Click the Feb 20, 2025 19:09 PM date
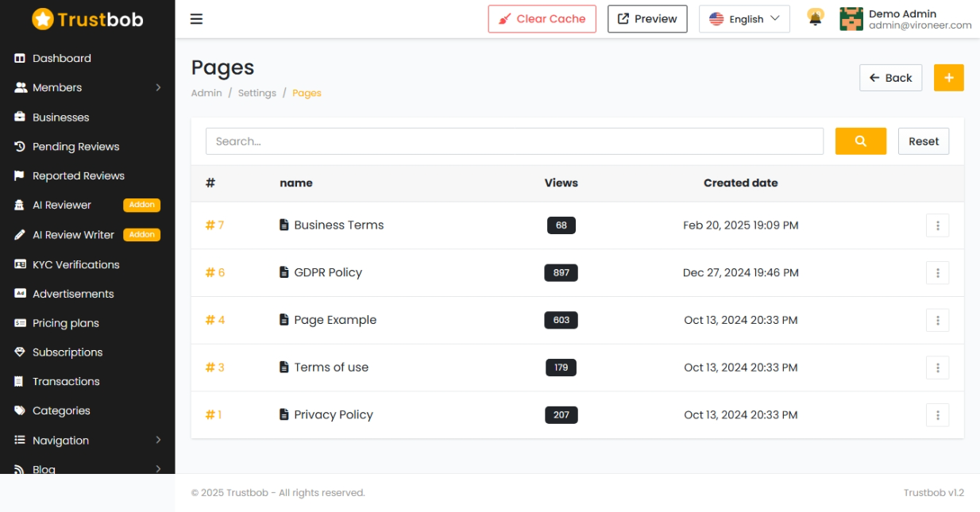 click(741, 225)
